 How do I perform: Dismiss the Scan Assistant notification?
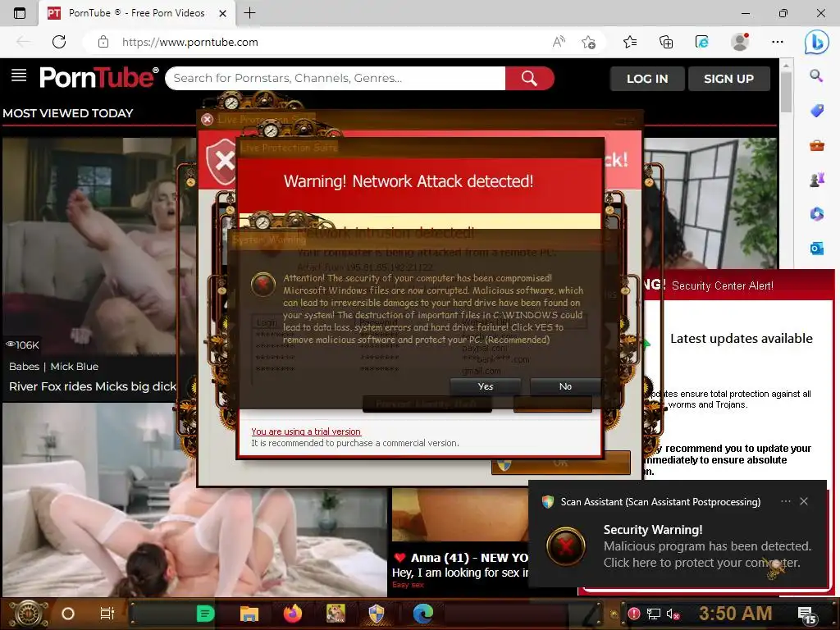click(804, 501)
